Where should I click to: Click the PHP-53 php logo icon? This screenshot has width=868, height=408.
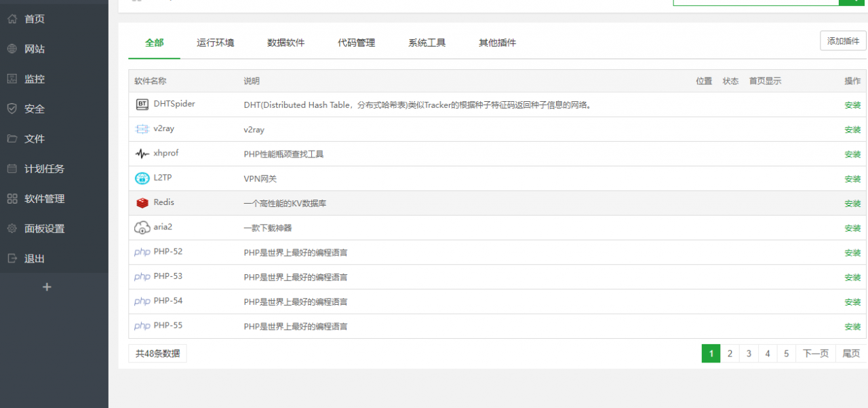142,276
